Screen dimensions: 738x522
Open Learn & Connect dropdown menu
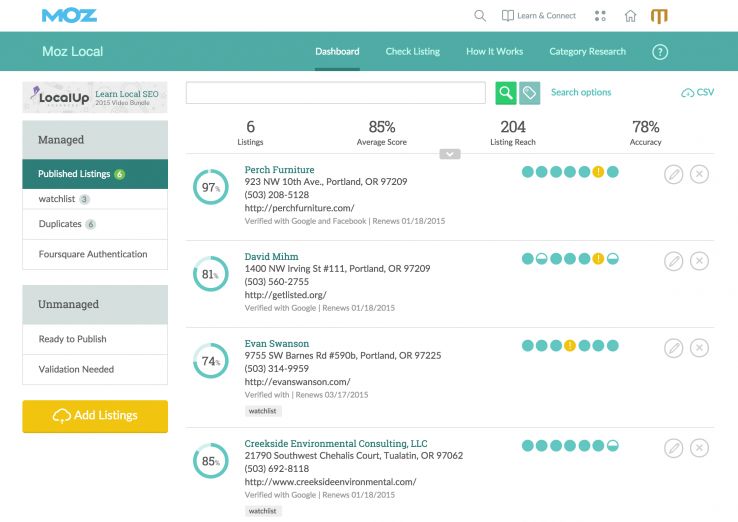pyautogui.click(x=539, y=16)
